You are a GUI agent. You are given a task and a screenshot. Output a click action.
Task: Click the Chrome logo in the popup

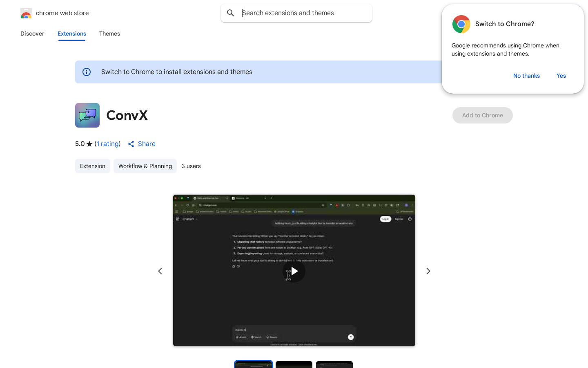(461, 24)
